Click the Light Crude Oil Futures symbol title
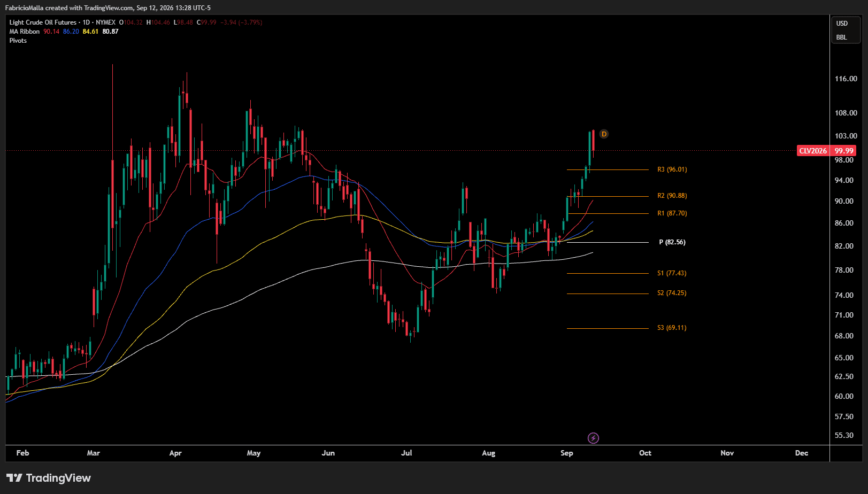The image size is (868, 494). click(x=43, y=22)
